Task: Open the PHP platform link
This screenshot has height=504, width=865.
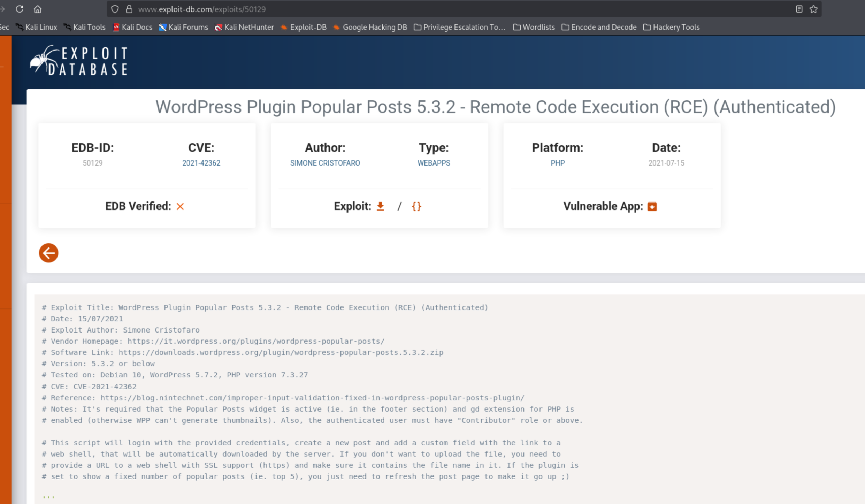Action: pyautogui.click(x=557, y=163)
